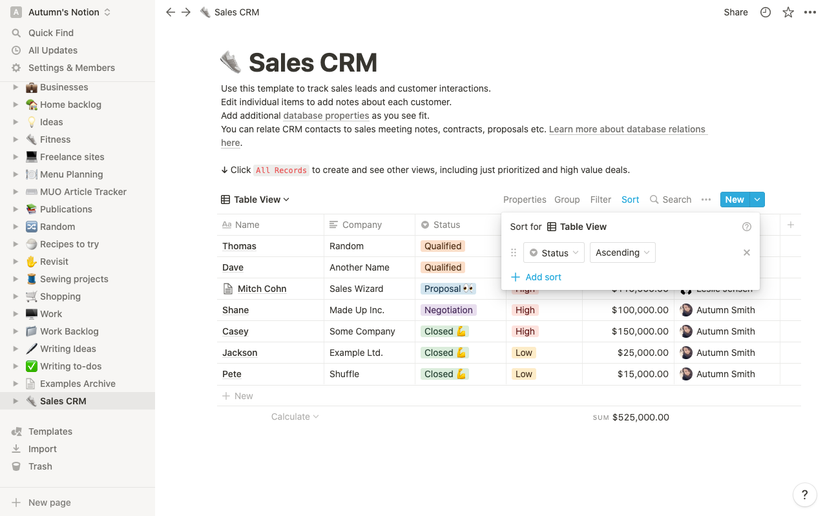Select the Negotiation status tag for Shane

point(448,310)
